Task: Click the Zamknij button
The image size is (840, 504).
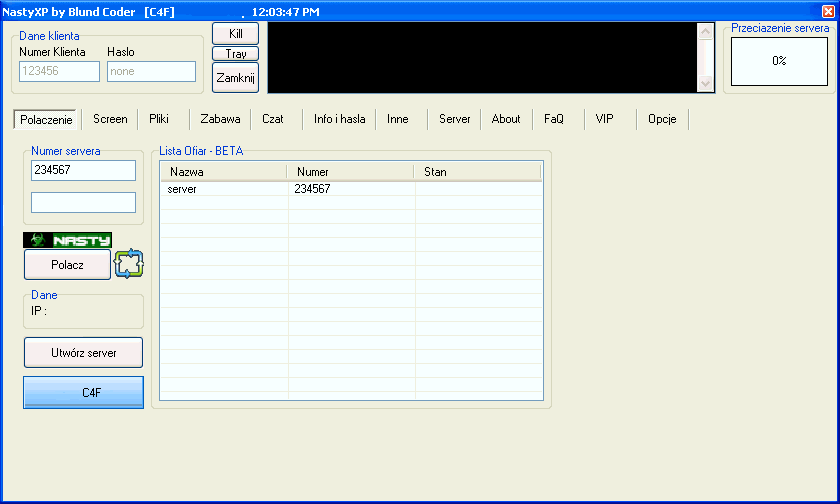Action: pos(236,77)
